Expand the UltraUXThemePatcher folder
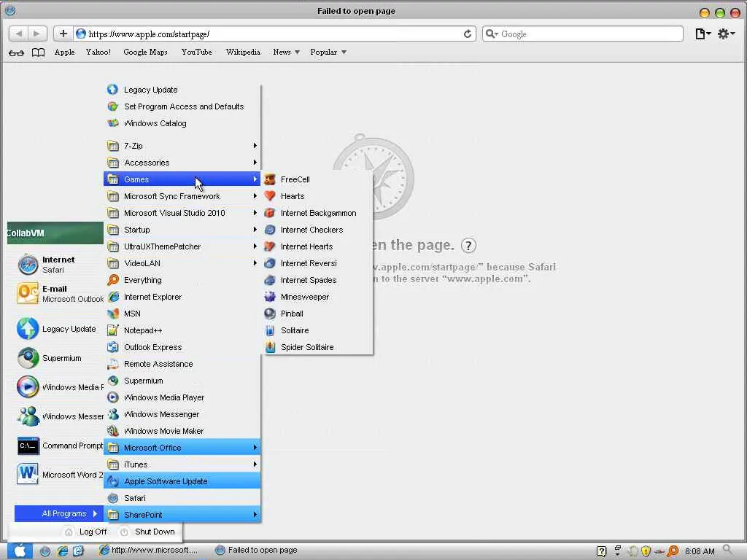Image resolution: width=747 pixels, height=560 pixels. click(x=182, y=246)
